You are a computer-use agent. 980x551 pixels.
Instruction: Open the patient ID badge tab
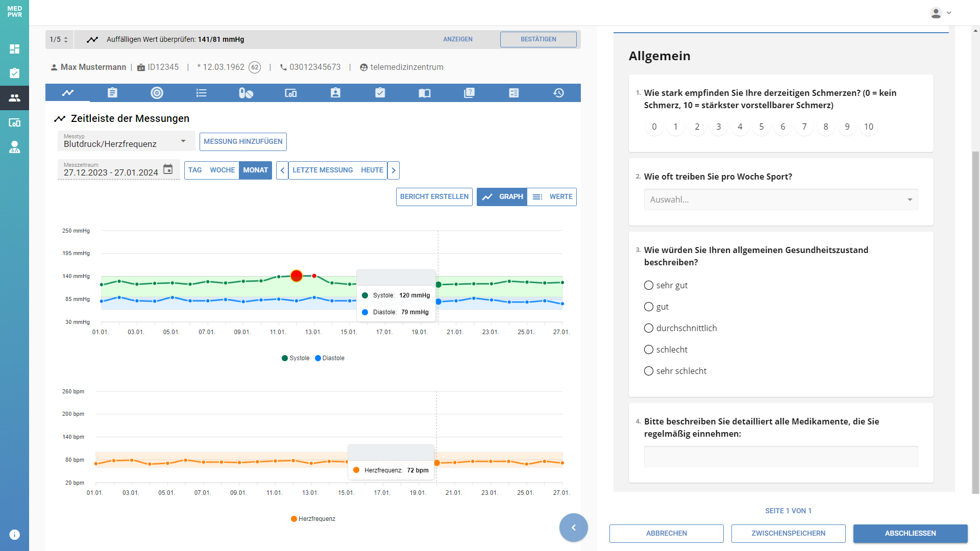point(335,93)
